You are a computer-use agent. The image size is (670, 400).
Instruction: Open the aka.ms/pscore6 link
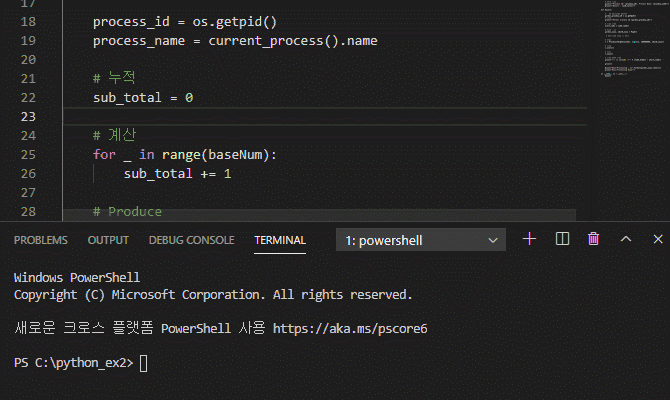pos(350,328)
